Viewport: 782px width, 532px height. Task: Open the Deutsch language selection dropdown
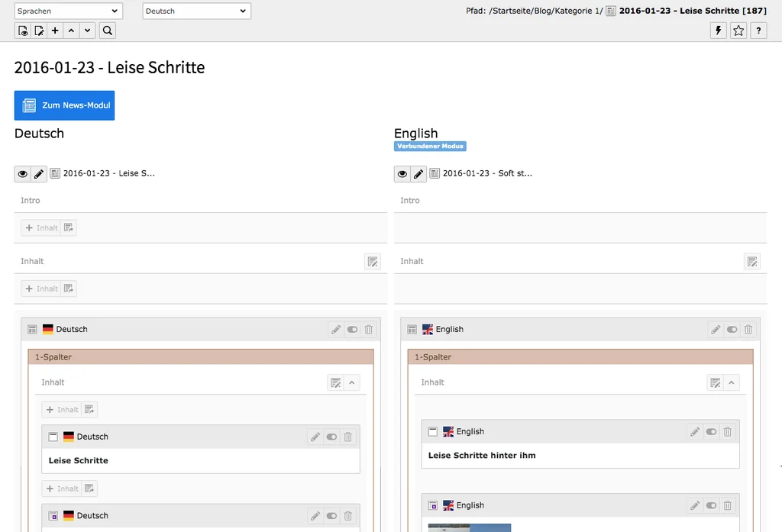(195, 11)
